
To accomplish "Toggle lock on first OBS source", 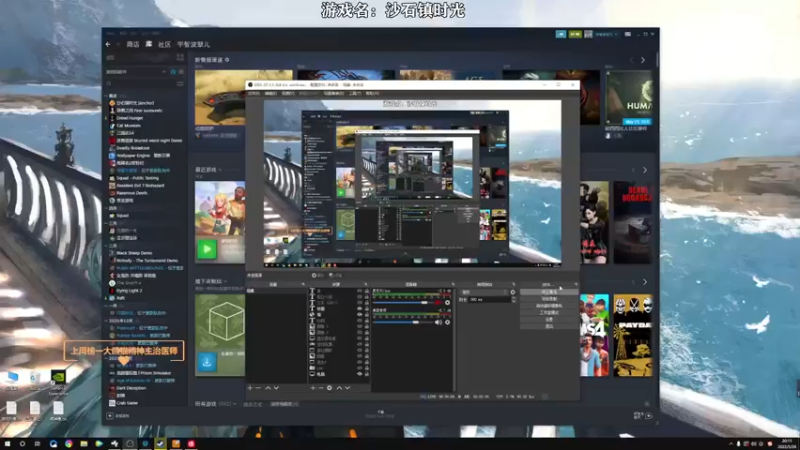I will (366, 291).
